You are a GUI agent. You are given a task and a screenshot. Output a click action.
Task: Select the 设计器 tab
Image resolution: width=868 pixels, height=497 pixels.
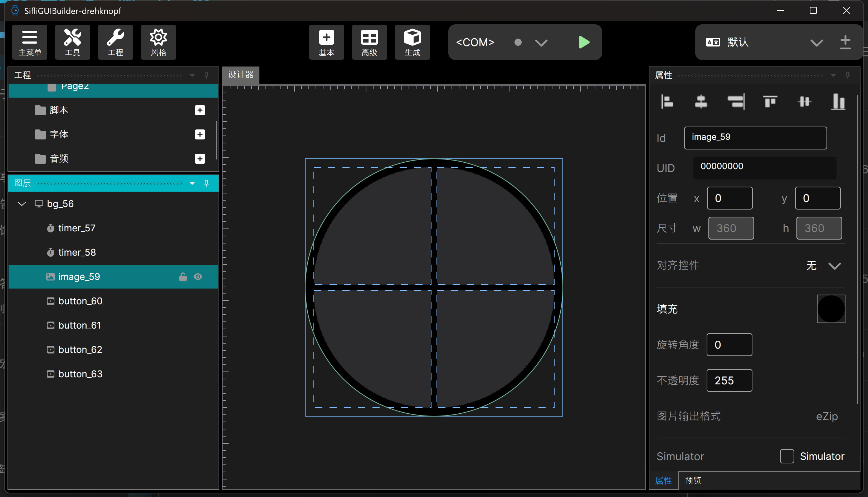[x=241, y=75]
